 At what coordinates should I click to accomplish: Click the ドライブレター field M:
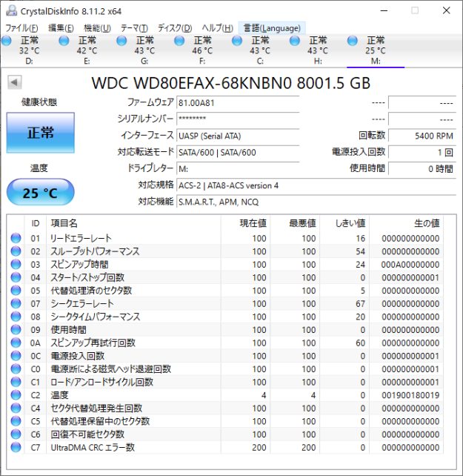point(239,168)
